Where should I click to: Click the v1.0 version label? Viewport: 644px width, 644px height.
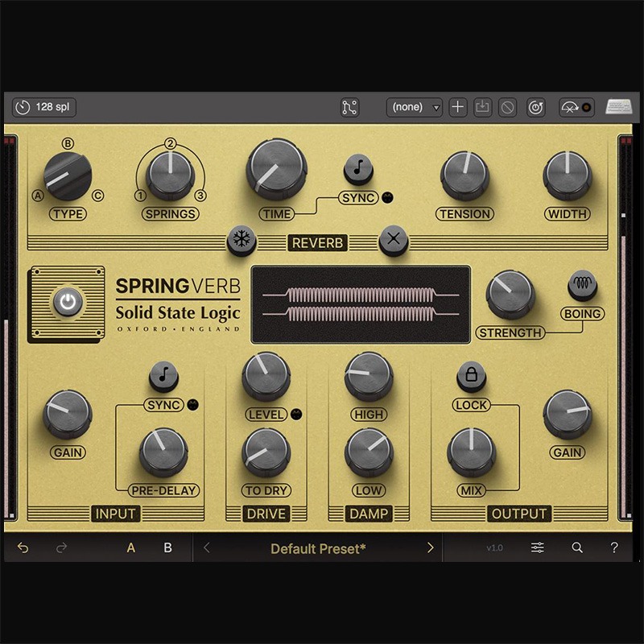494,548
